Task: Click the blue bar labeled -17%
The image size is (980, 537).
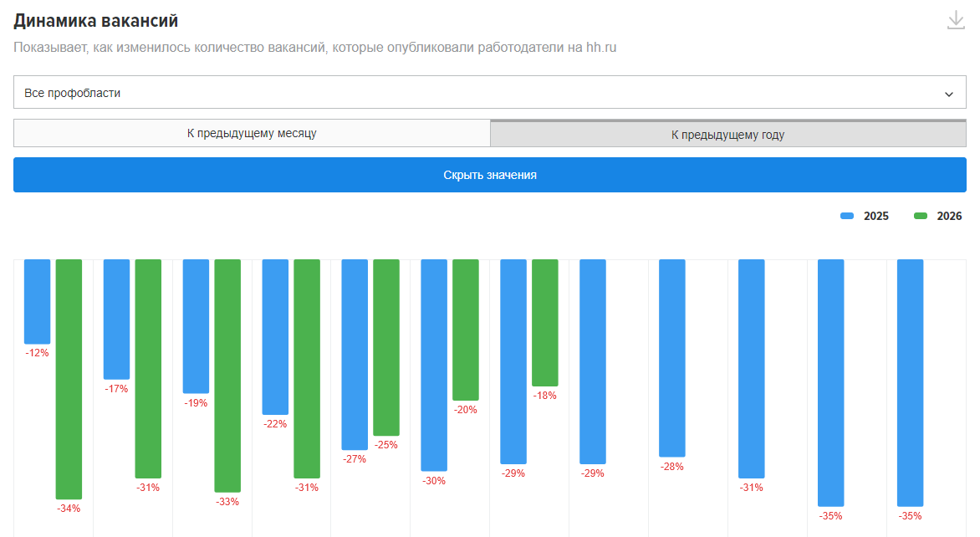Action: coord(116,319)
